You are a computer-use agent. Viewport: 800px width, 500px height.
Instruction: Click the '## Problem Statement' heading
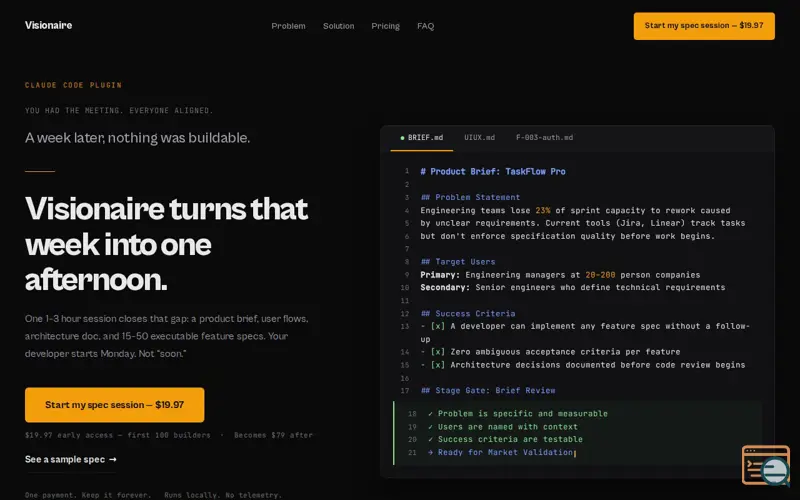[470, 197]
